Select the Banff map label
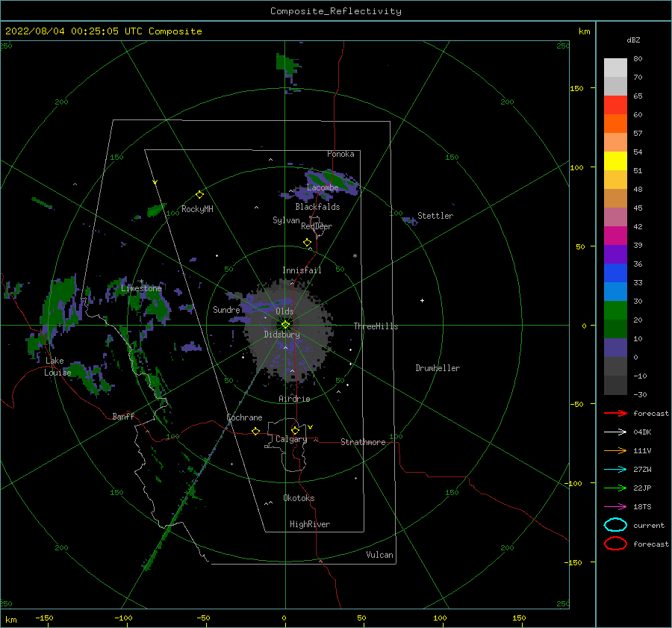The width and height of the screenshot is (672, 628). tap(123, 417)
